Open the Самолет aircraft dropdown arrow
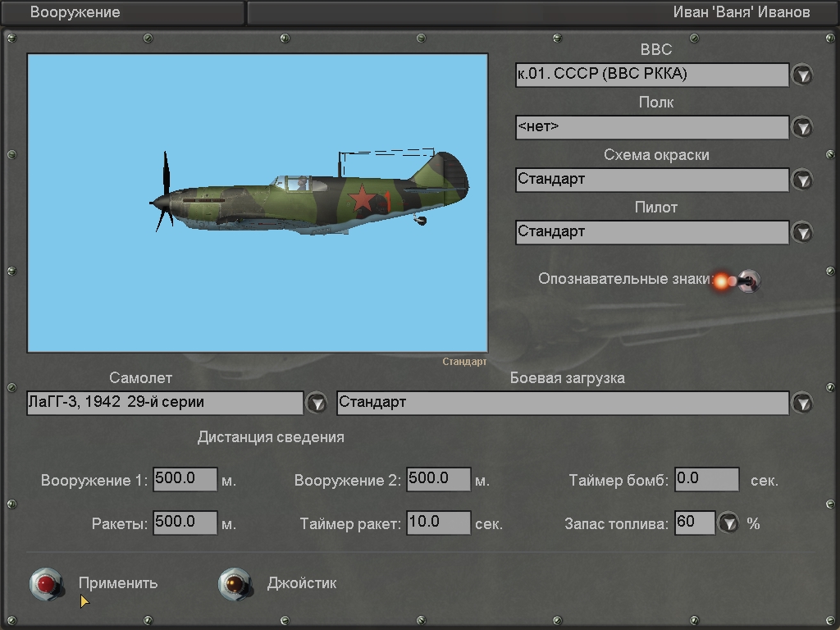Viewport: 840px width, 630px height. [x=317, y=404]
